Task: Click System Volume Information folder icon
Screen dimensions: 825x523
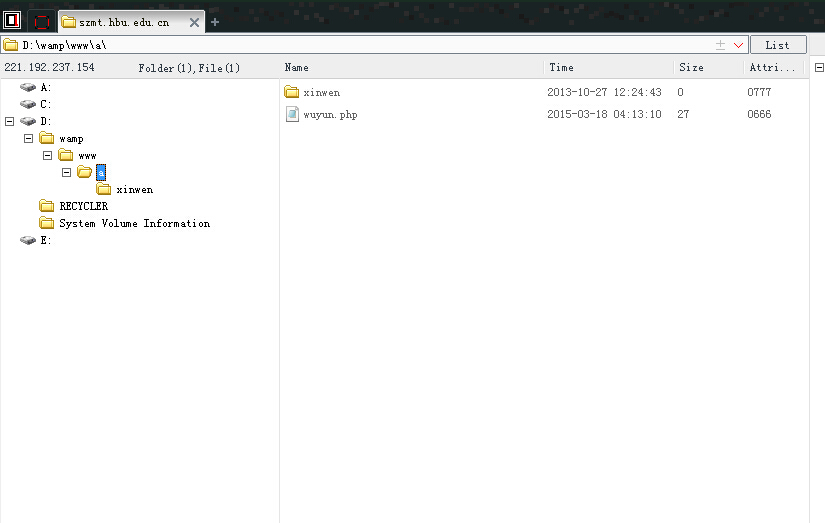Action: click(x=47, y=223)
